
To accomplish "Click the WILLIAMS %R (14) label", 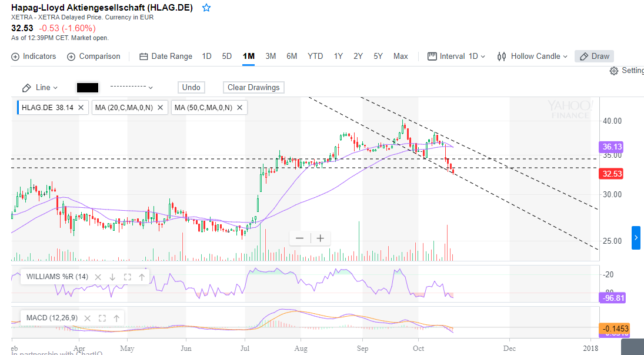I will 57,277.
